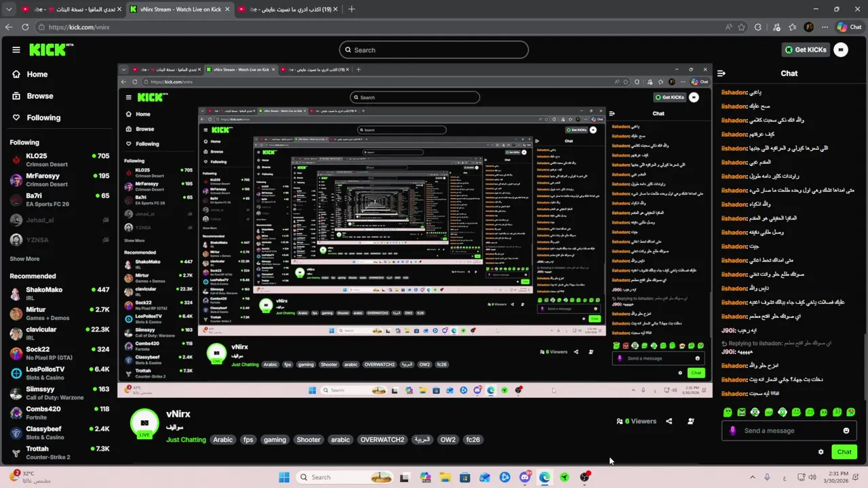Click browser Refresh button
Viewport: 868px width, 488px height.
click(25, 27)
